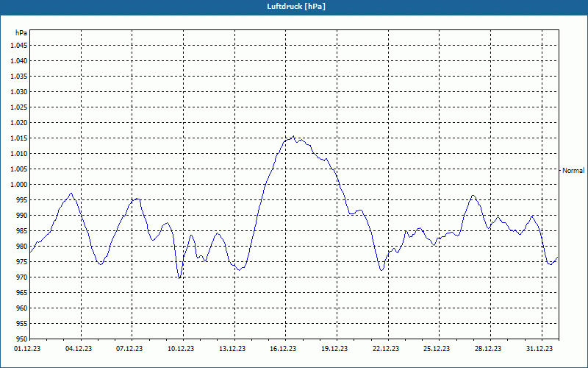Select date label 28.12.23
Screen dimensions: 588x368
(488, 349)
